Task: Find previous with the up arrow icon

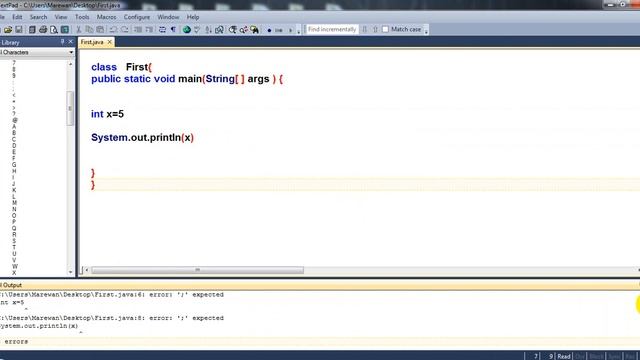Action: pyautogui.click(x=375, y=29)
